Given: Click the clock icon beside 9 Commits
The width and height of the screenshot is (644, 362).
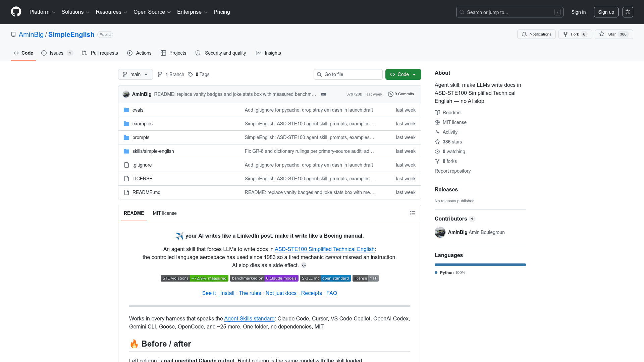Looking at the screenshot, I should [x=390, y=94].
